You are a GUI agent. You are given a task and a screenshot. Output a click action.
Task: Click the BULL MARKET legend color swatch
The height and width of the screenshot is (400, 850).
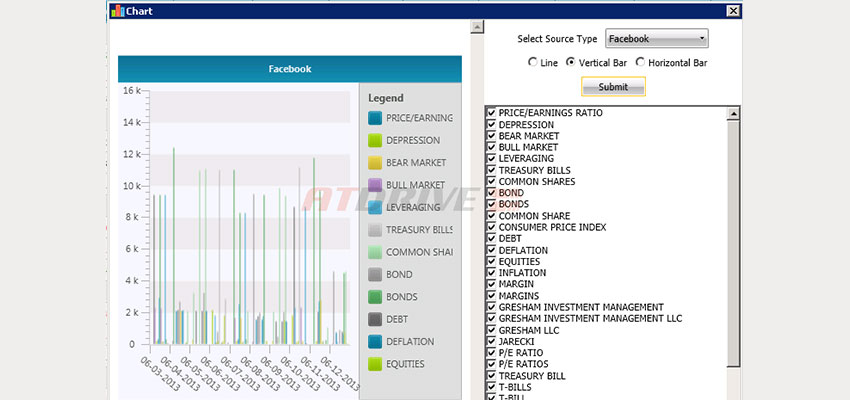[x=375, y=185]
